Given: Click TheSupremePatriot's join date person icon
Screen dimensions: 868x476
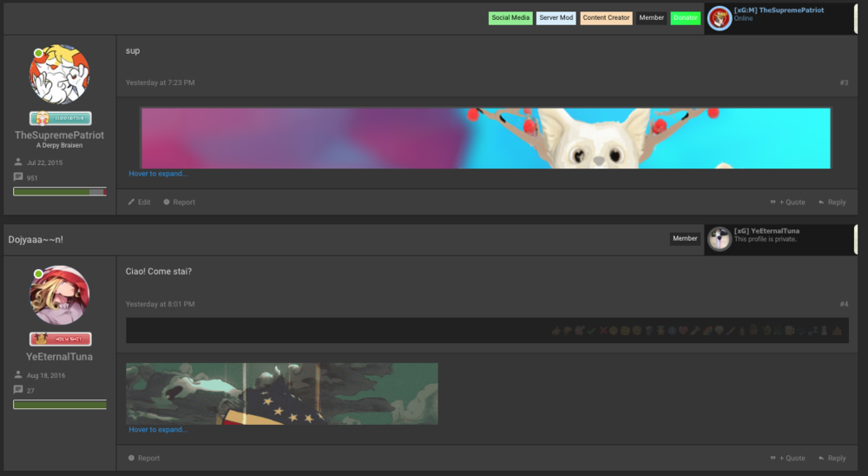Looking at the screenshot, I should pyautogui.click(x=18, y=162).
